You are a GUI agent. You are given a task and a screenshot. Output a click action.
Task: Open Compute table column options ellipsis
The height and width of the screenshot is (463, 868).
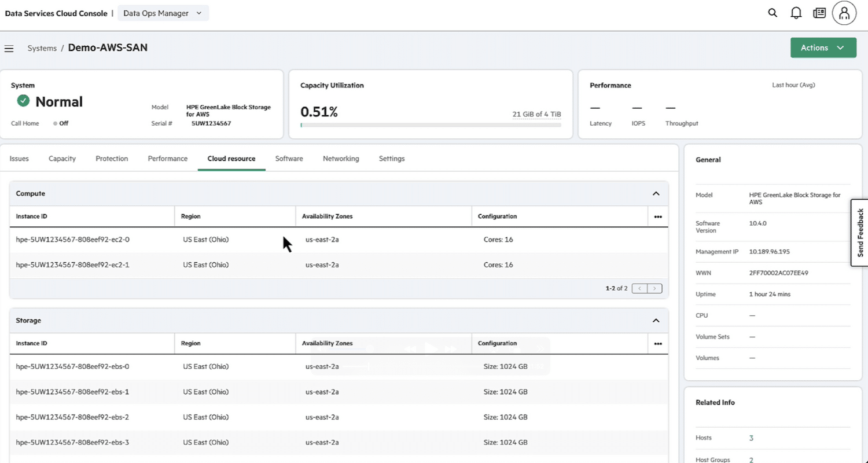click(658, 216)
